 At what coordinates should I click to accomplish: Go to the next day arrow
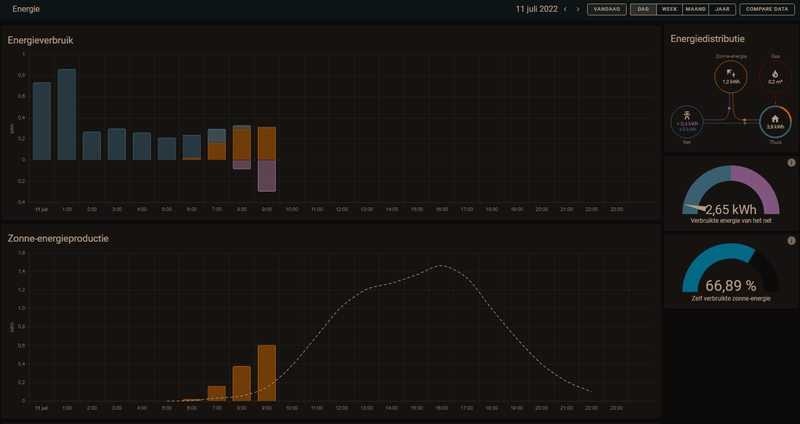[x=578, y=9]
